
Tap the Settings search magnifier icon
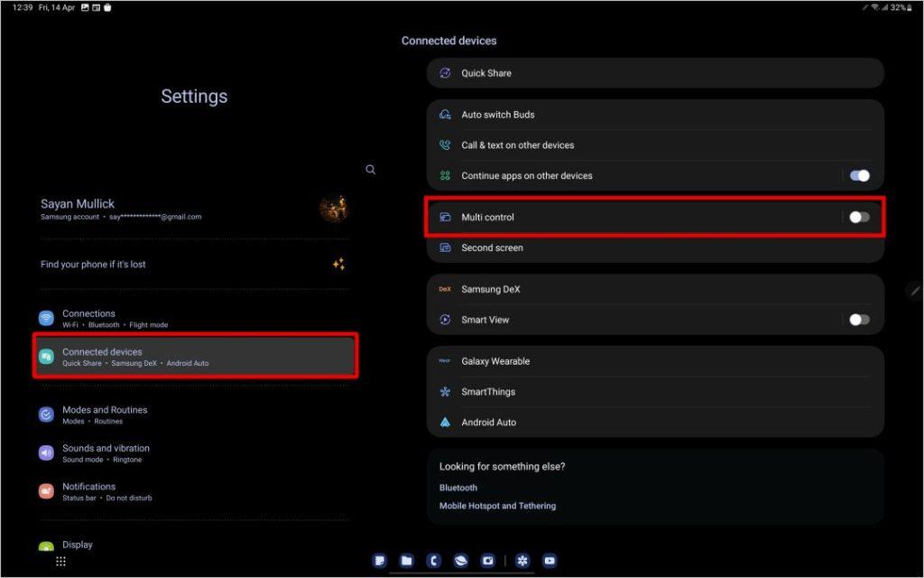click(371, 170)
